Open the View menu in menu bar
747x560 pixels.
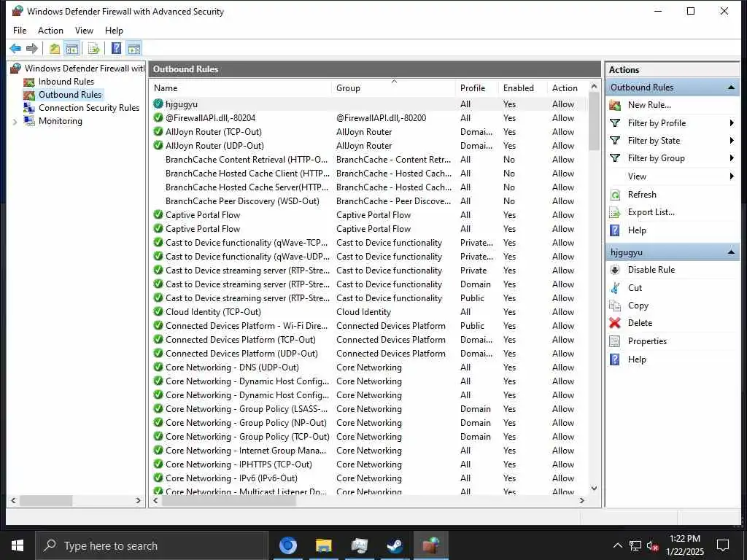tap(84, 31)
